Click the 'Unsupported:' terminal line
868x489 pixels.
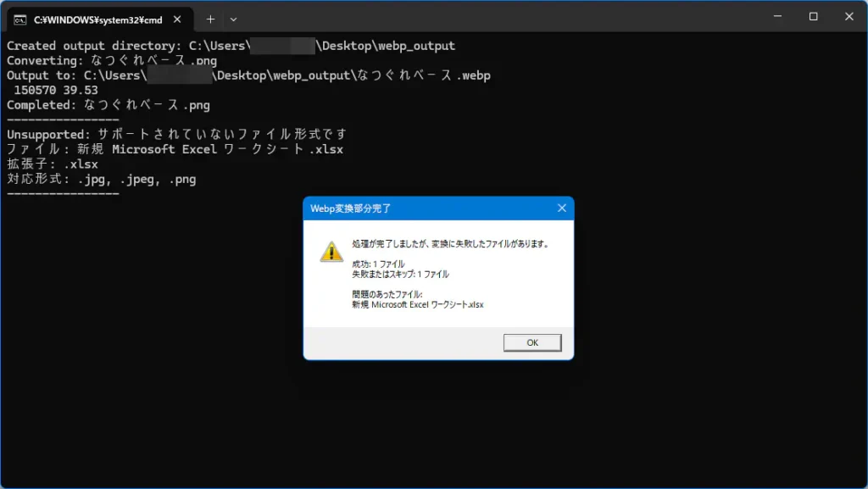point(177,135)
